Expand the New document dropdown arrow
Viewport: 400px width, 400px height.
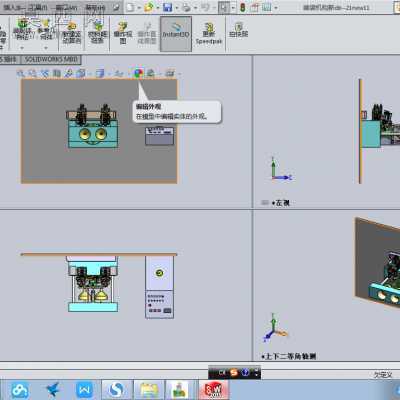click(x=139, y=7)
